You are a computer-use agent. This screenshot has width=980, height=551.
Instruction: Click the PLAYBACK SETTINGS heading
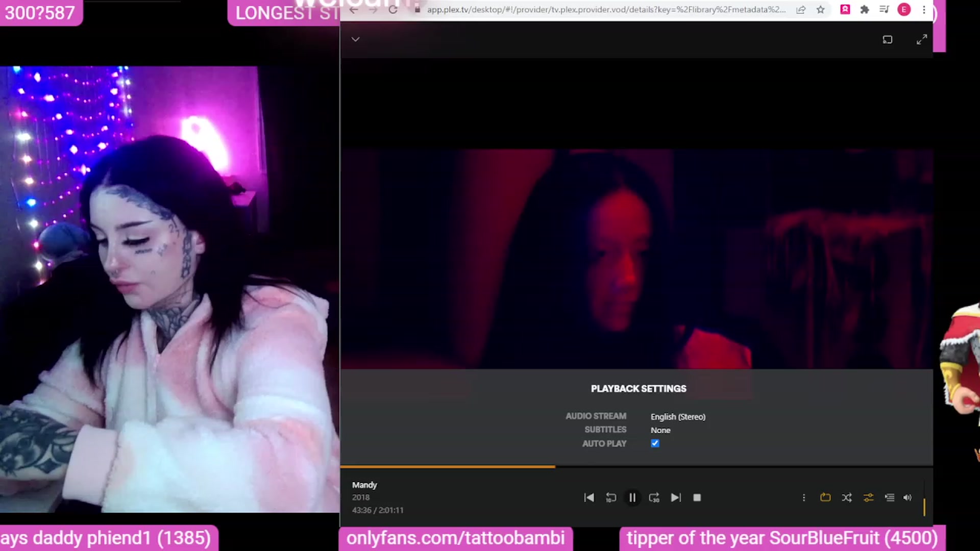(639, 389)
